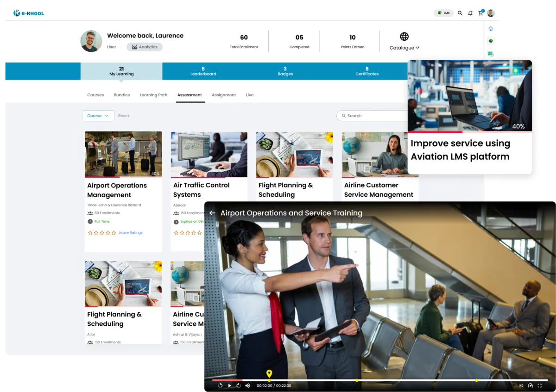Screen dimensions: 556x392
Task: Click the home icon in the right sidebar
Action: coord(491,29)
